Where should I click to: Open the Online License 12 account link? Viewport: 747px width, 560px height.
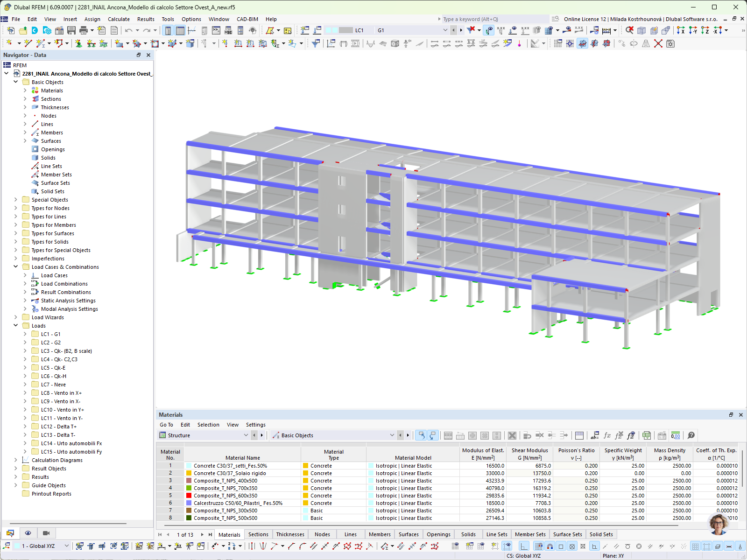click(x=584, y=19)
